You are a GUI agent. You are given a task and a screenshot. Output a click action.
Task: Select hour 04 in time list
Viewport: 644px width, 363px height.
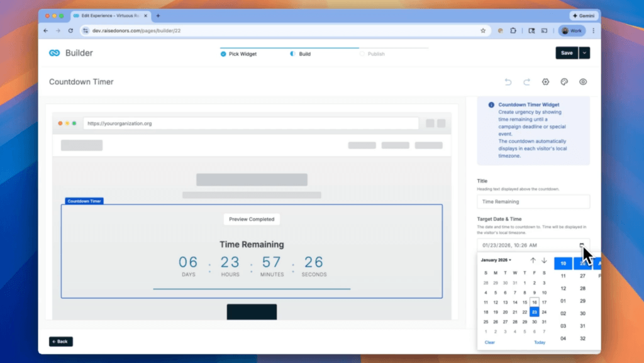[x=563, y=338]
